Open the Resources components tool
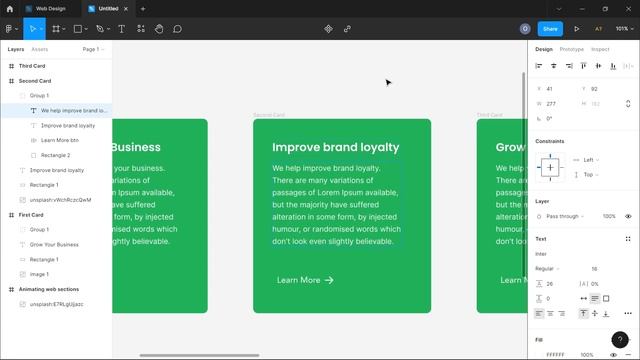The height and width of the screenshot is (360, 640). point(141,29)
